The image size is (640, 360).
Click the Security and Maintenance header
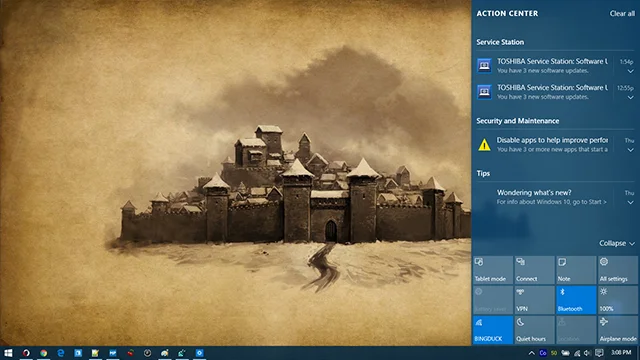coord(518,121)
